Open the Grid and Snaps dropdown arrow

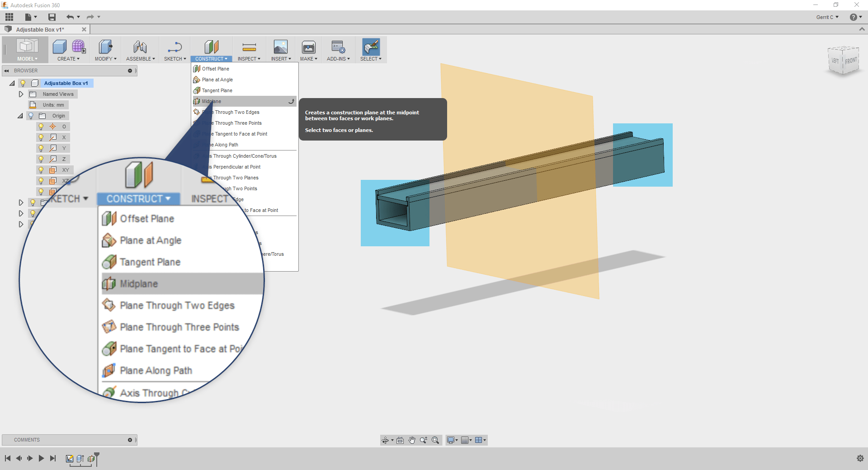(x=470, y=440)
